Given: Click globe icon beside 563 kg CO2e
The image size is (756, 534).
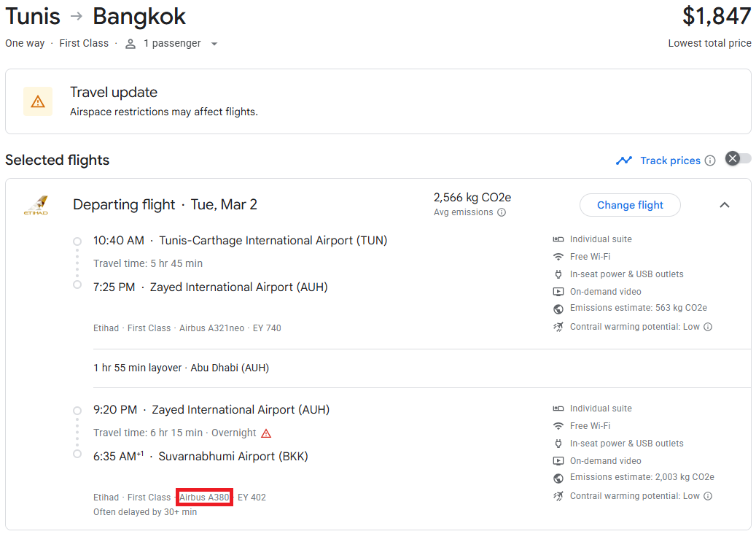Looking at the screenshot, I should tap(558, 309).
